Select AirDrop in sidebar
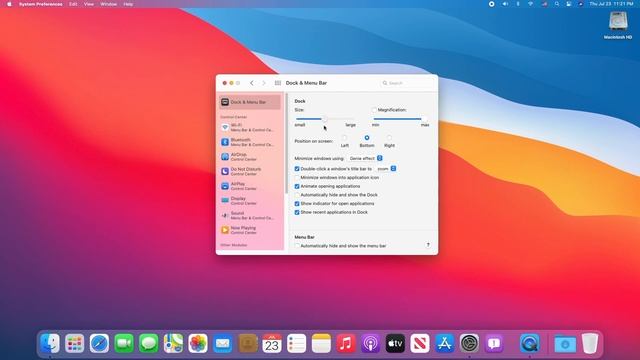This screenshot has width=640, height=360. pos(250,157)
